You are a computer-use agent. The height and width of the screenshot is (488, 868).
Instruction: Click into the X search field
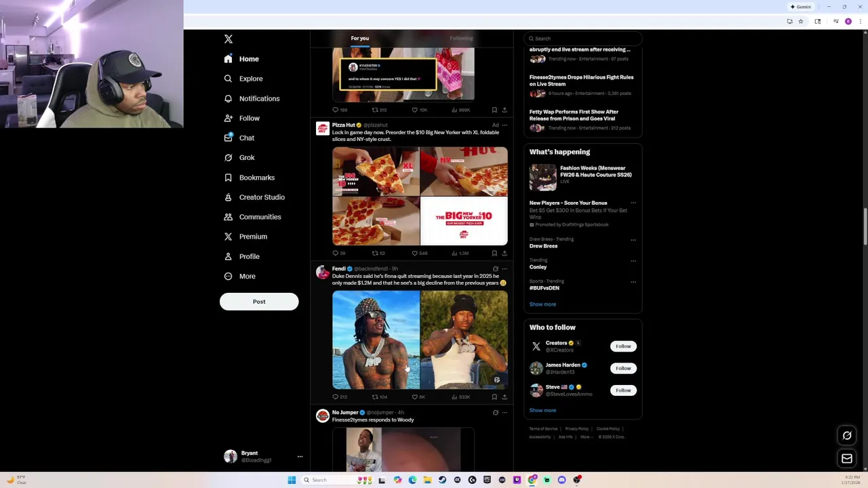tap(583, 39)
